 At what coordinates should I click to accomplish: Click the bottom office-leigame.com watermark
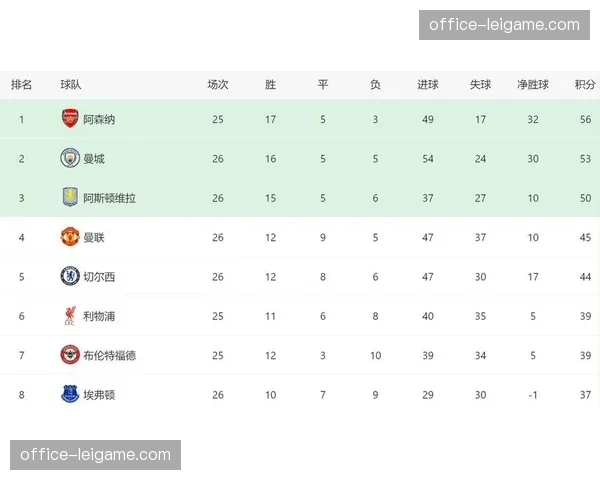tap(96, 455)
